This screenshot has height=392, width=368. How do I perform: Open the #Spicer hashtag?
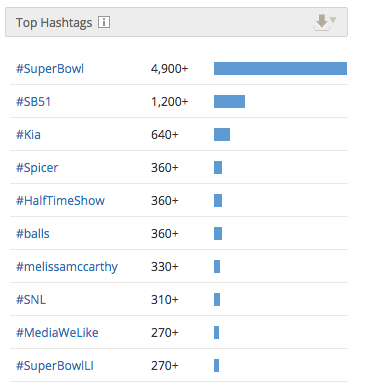37,168
